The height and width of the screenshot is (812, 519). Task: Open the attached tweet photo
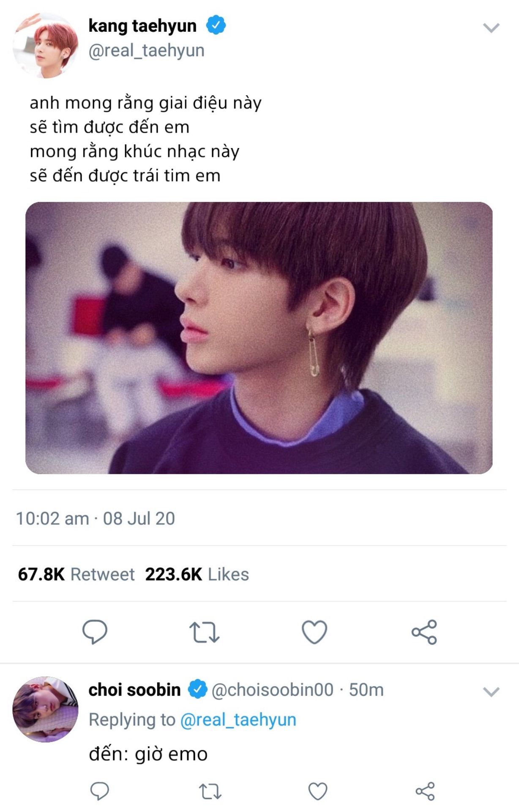(259, 337)
